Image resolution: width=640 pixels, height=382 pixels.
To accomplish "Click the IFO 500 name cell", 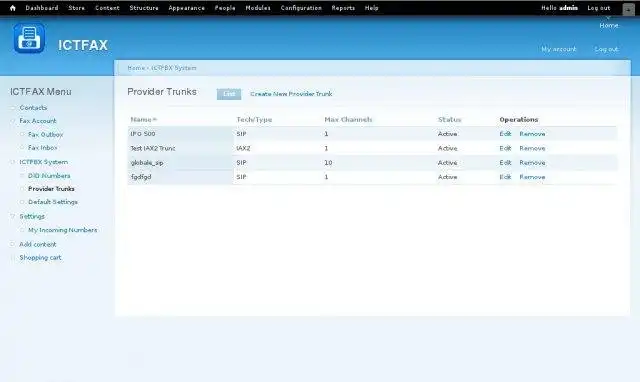I will (x=180, y=134).
